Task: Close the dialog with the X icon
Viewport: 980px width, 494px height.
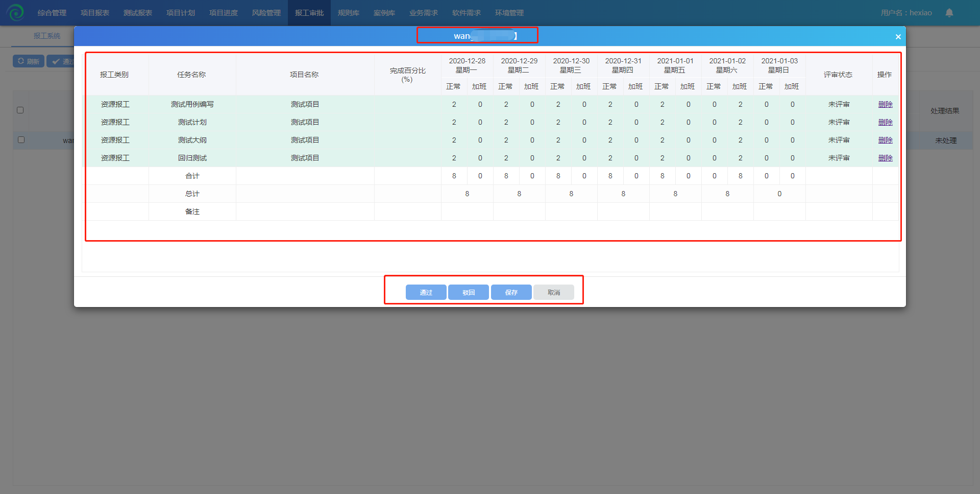Action: pos(898,37)
